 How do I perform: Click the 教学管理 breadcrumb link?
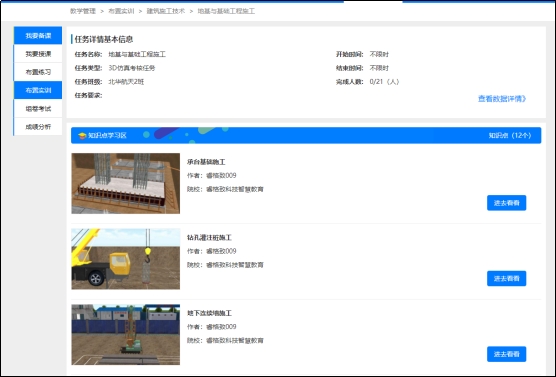[83, 11]
